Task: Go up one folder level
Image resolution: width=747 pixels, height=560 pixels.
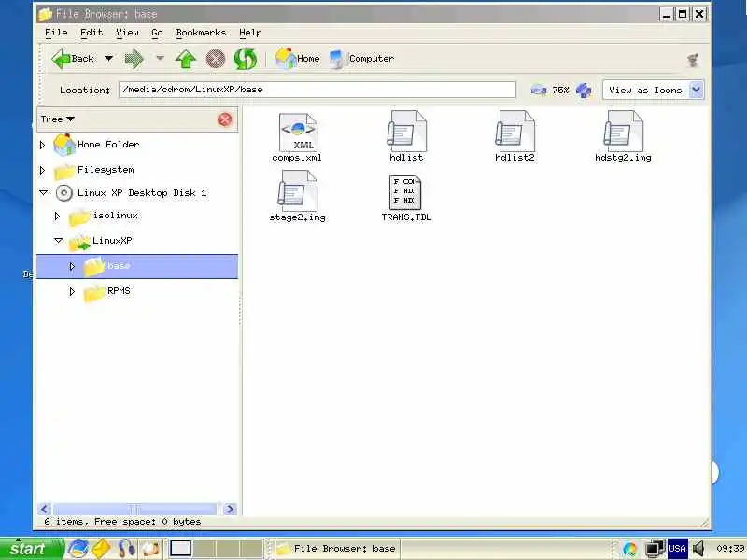Action: pyautogui.click(x=185, y=59)
